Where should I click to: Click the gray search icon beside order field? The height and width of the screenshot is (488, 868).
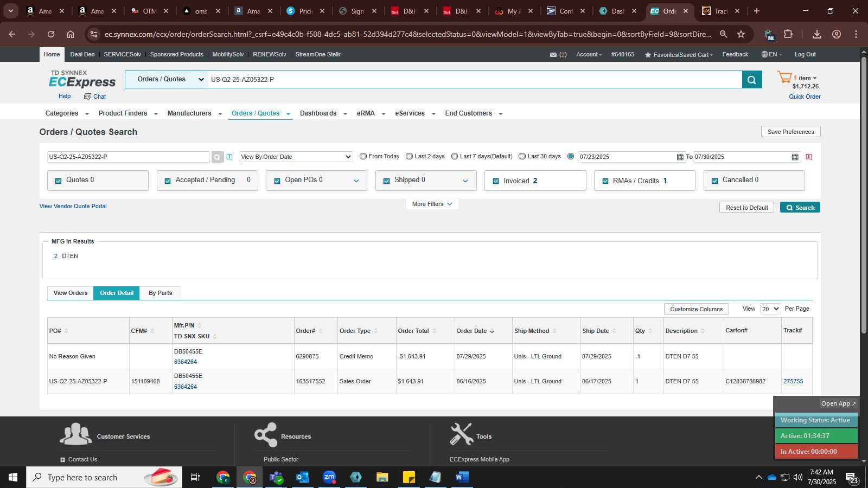217,157
